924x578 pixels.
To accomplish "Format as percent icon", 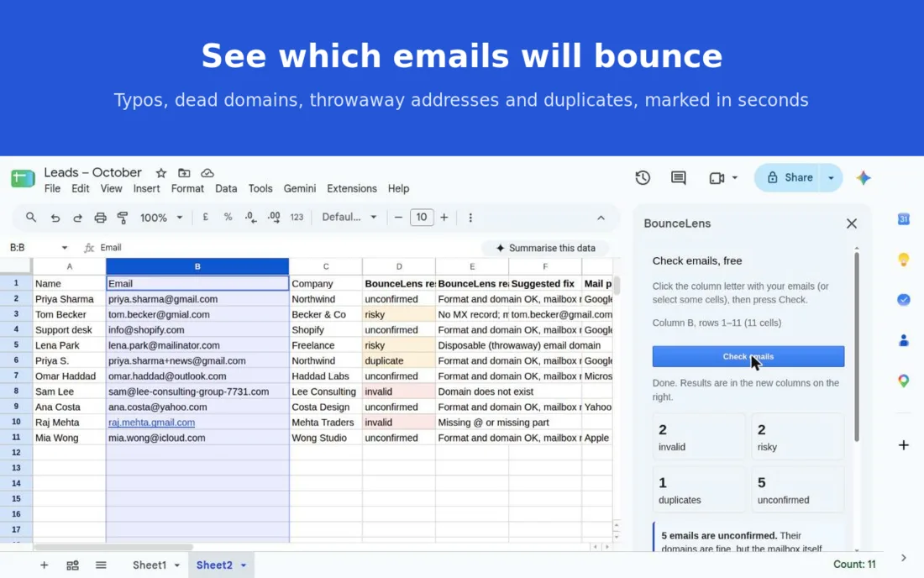I will 228,217.
